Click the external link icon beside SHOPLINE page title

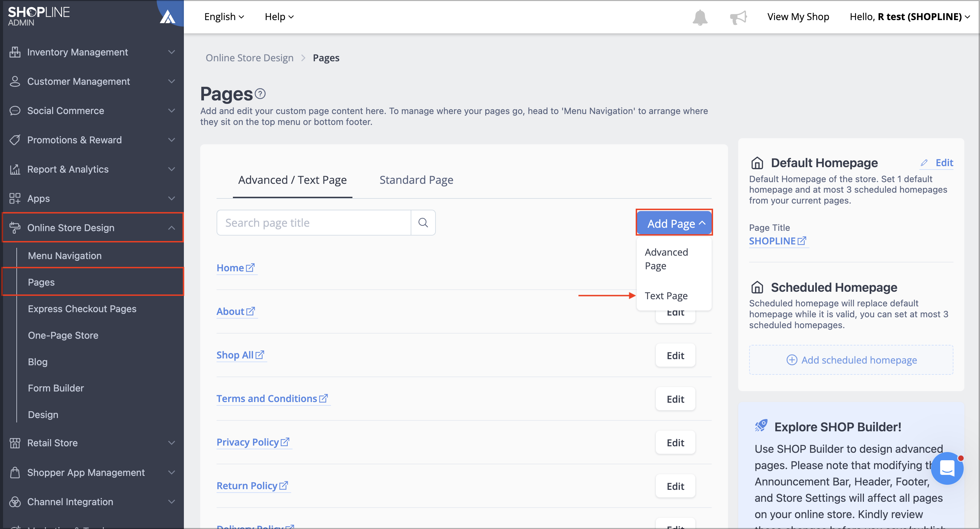(x=802, y=241)
